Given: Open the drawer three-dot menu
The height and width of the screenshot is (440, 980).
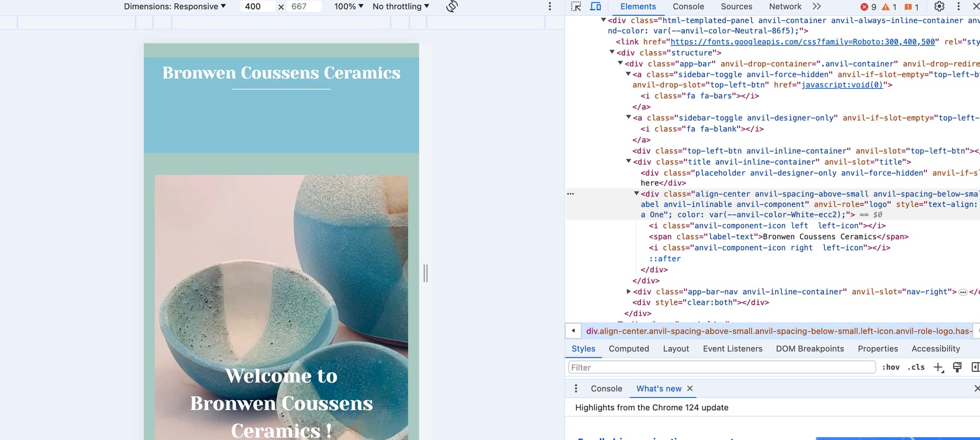Looking at the screenshot, I should (576, 388).
